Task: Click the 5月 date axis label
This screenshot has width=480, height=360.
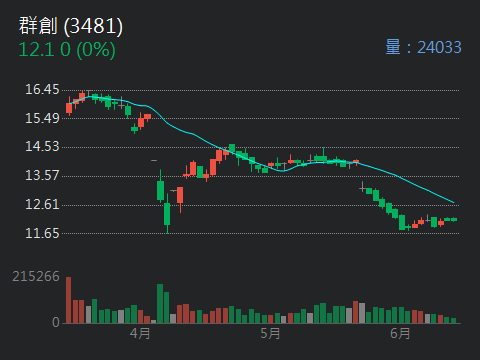Action: pos(270,333)
